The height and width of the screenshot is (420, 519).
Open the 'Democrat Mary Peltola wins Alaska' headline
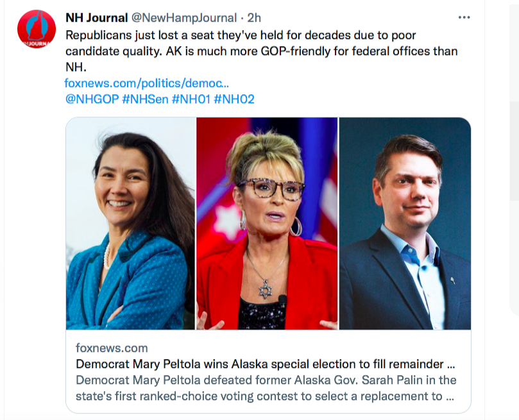(265, 364)
